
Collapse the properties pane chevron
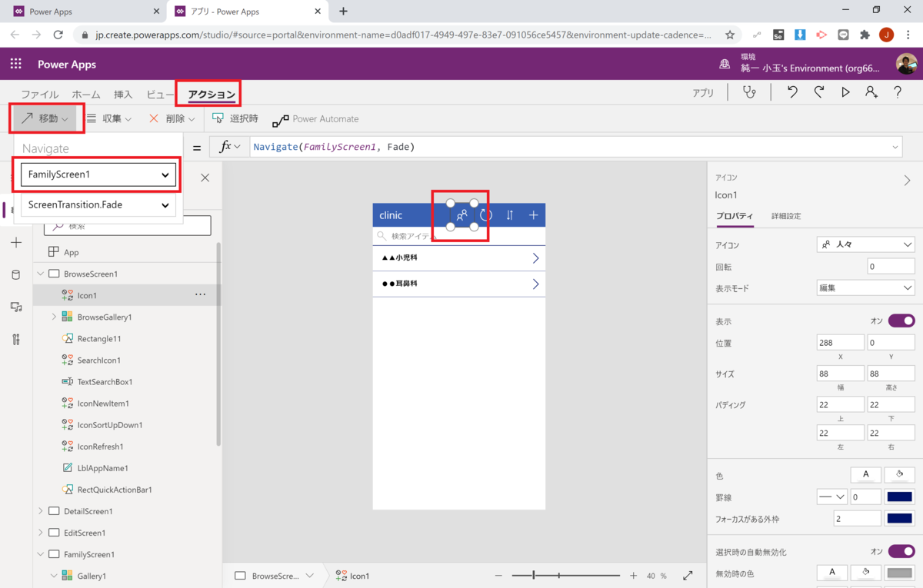907,181
